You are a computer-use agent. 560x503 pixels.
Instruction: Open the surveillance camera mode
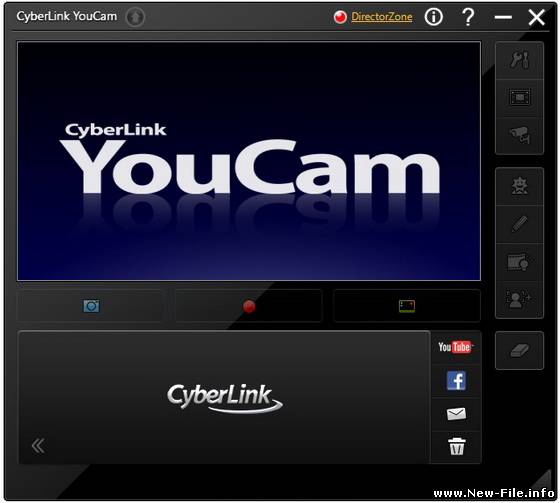(x=519, y=136)
